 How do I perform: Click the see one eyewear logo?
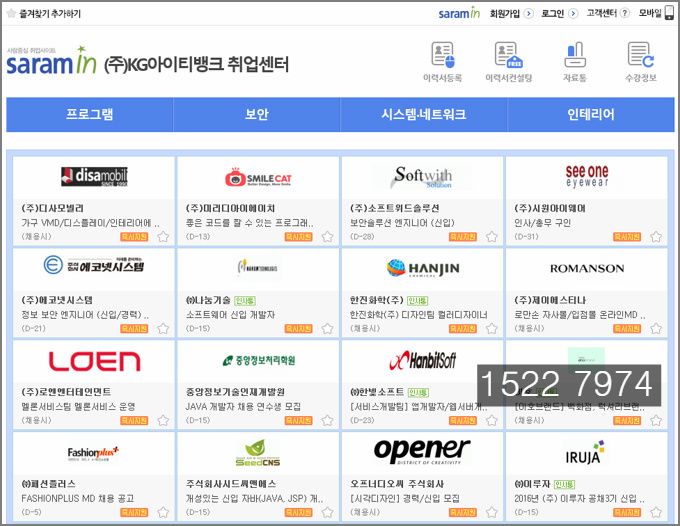pos(587,176)
